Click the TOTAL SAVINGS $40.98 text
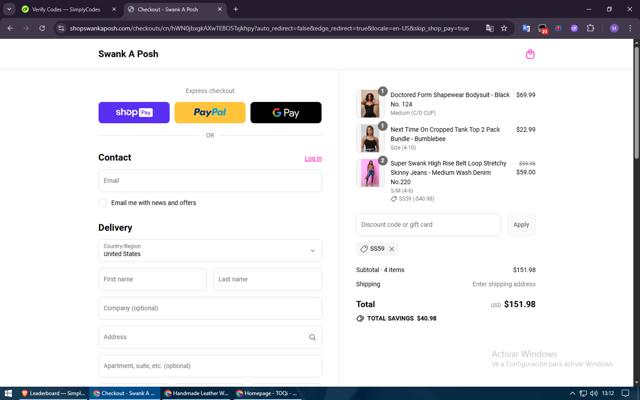 pos(402,318)
